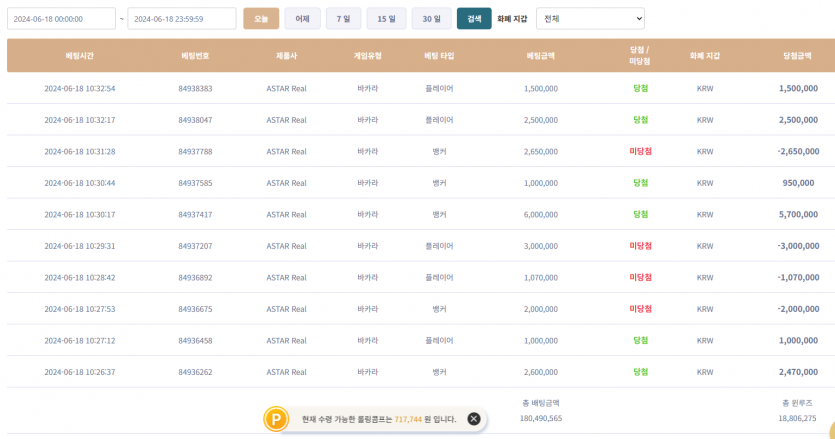Viewport: 835px width, 439px height.
Task: Click bet number 84936262
Action: [x=195, y=372]
